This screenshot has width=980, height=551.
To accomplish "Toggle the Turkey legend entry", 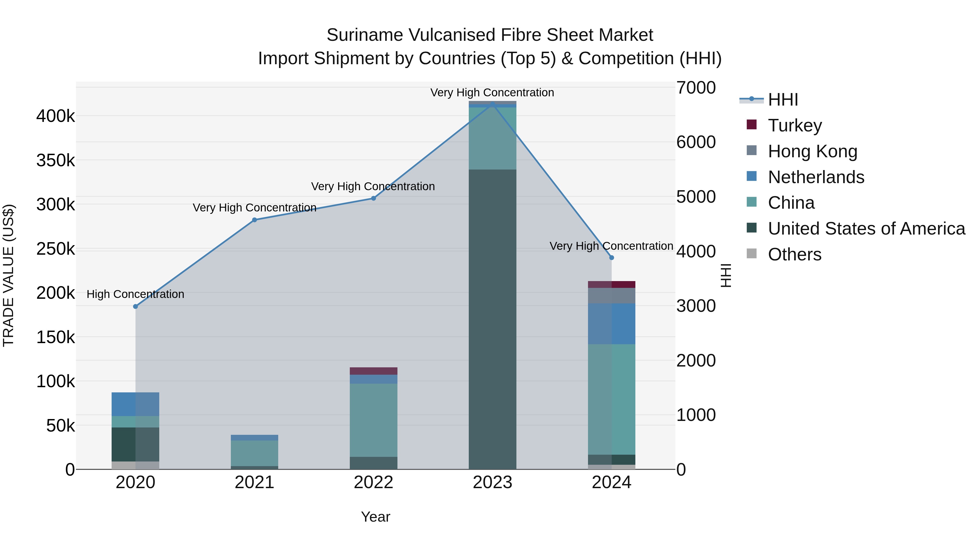I will click(x=784, y=125).
